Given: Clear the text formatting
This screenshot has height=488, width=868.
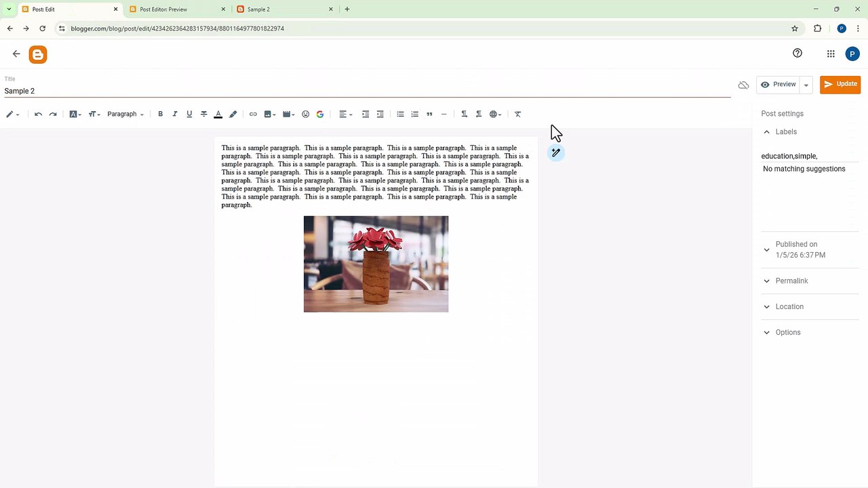Looking at the screenshot, I should pos(518,114).
